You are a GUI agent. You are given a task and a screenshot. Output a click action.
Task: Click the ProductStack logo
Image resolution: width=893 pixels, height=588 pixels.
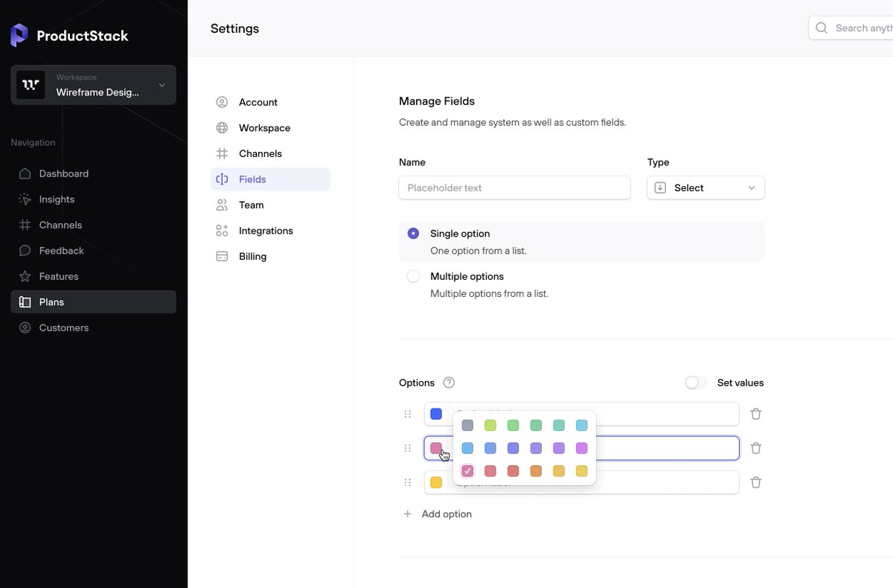(69, 35)
